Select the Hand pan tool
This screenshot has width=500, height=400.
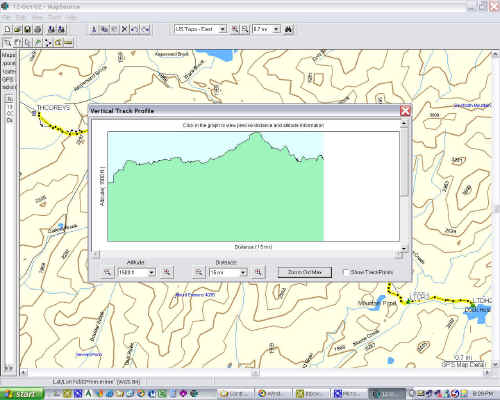[18, 43]
